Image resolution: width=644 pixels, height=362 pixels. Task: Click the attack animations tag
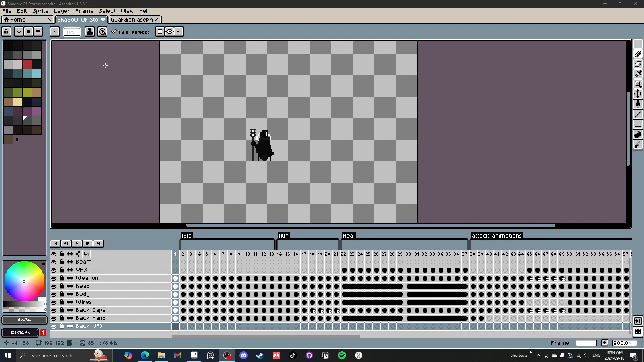pyautogui.click(x=497, y=236)
